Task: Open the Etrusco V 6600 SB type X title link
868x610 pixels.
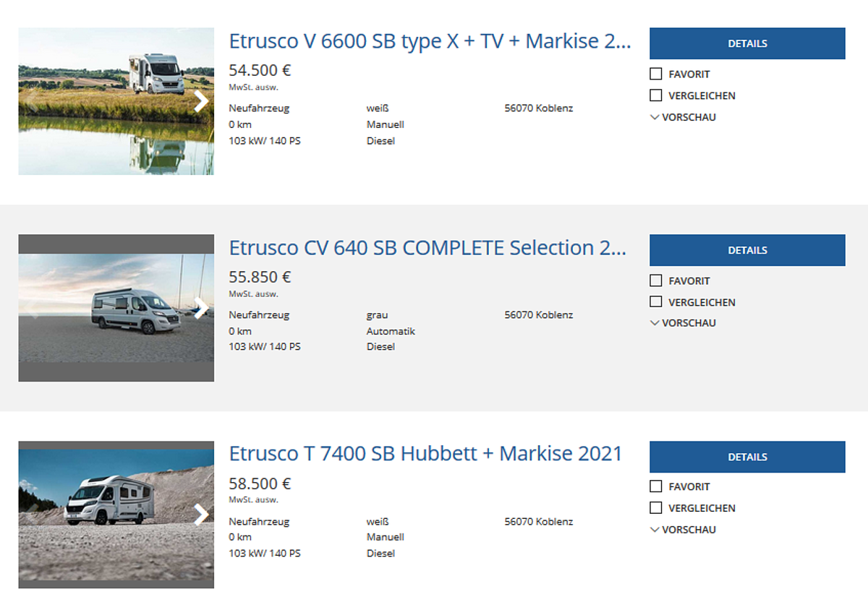Action: click(430, 41)
